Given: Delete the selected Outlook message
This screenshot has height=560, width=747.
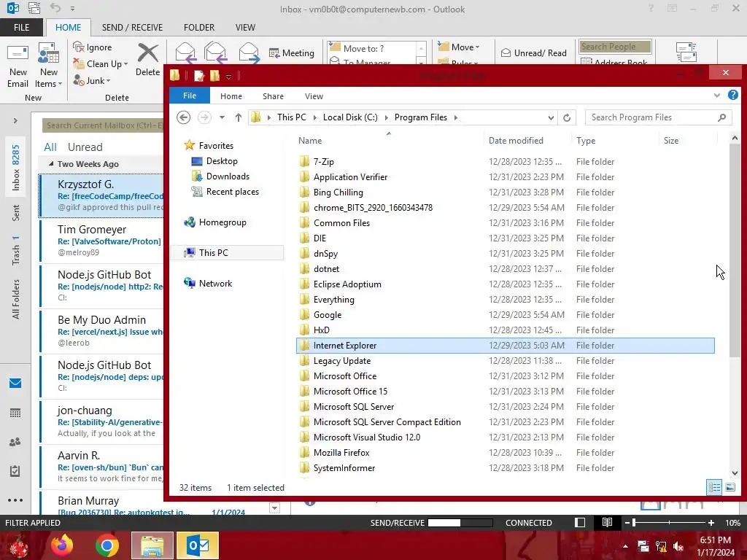Looking at the screenshot, I should [x=147, y=60].
